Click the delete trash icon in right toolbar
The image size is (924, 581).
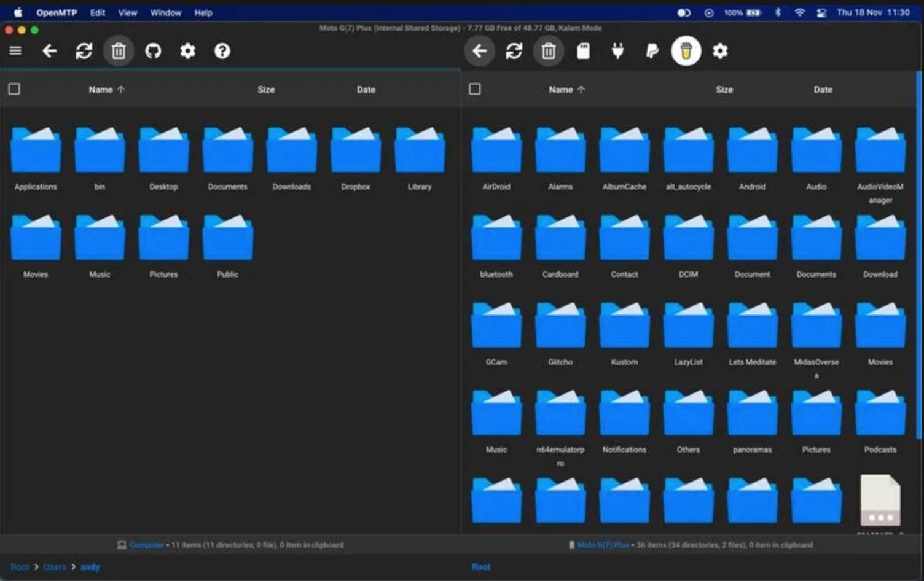(549, 51)
